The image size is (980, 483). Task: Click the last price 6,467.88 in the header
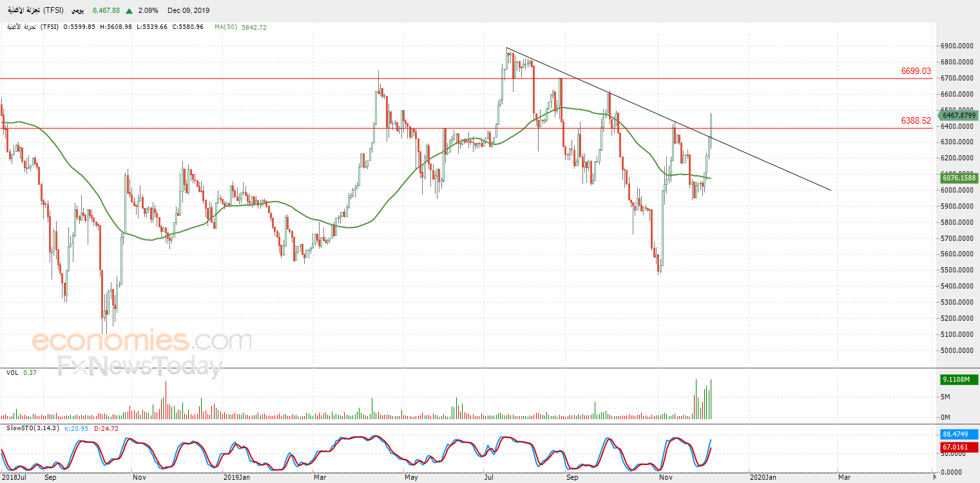point(106,11)
